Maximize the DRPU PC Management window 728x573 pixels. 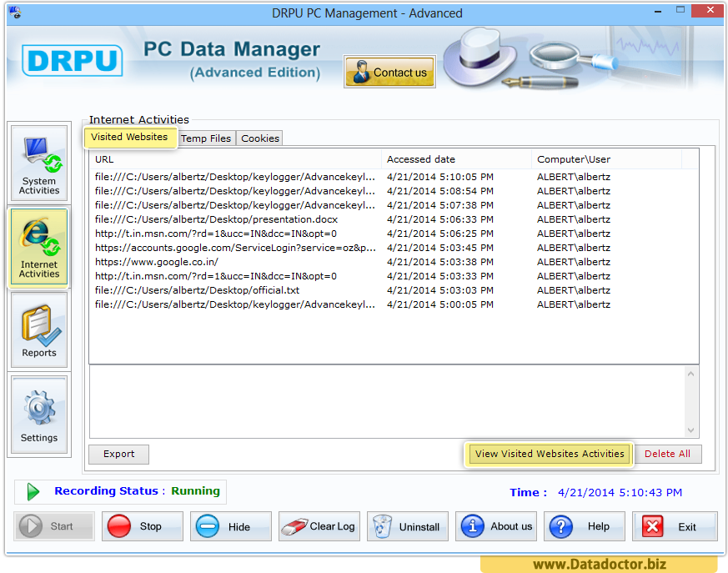(680, 10)
